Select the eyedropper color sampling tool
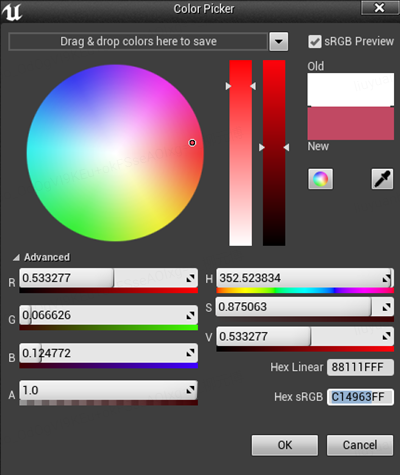 coord(382,179)
